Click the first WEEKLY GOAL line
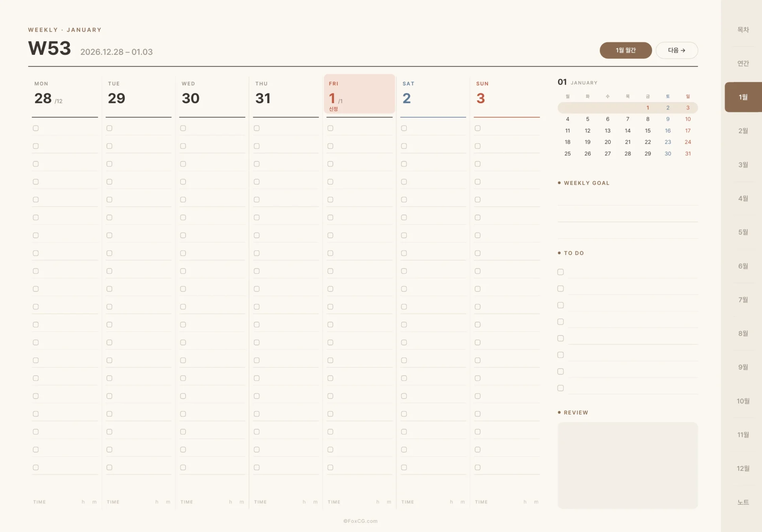This screenshot has width=762, height=532. click(x=627, y=197)
